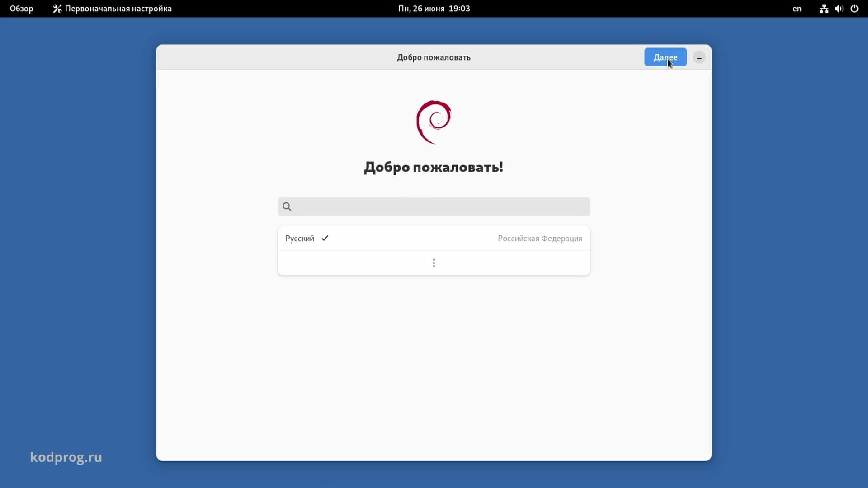Open the en keyboard layout switcher
The width and height of the screenshot is (868, 488).
[x=797, y=9]
